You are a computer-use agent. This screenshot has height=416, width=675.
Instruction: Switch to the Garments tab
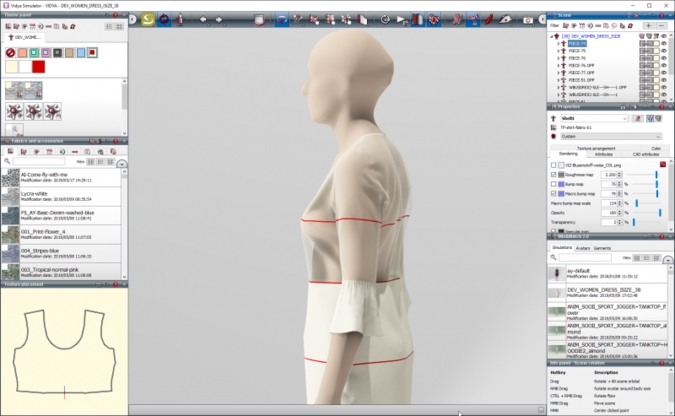pos(603,247)
